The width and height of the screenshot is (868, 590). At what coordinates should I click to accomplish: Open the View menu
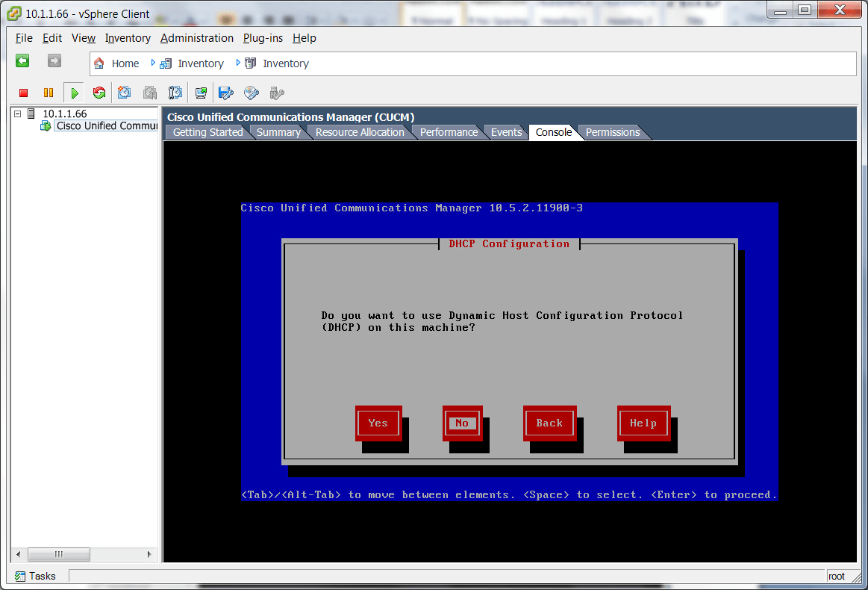pos(83,38)
